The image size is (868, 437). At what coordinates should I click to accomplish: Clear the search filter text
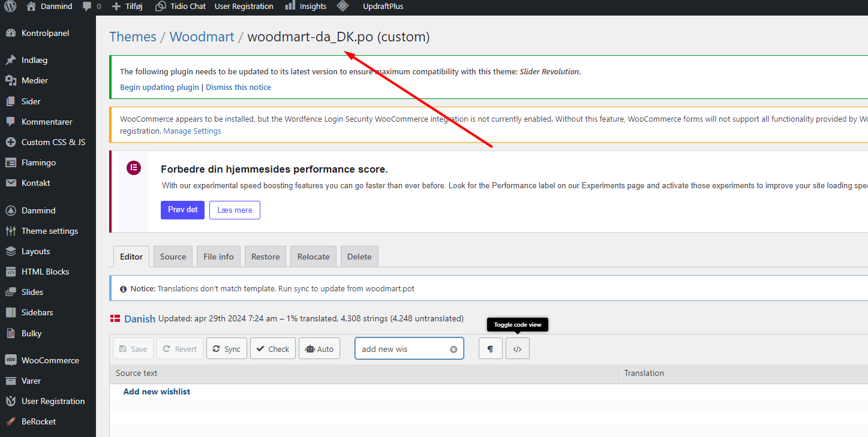pos(453,349)
